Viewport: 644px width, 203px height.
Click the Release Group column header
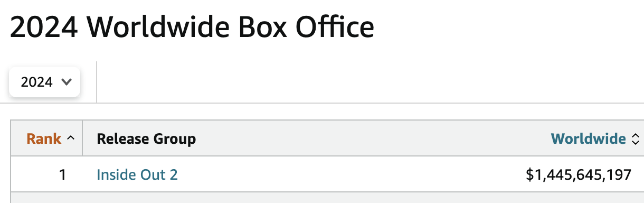tap(146, 139)
